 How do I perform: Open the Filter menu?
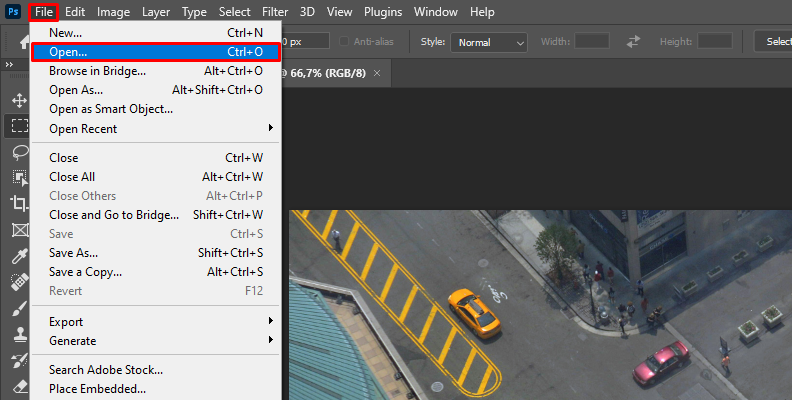coord(275,12)
